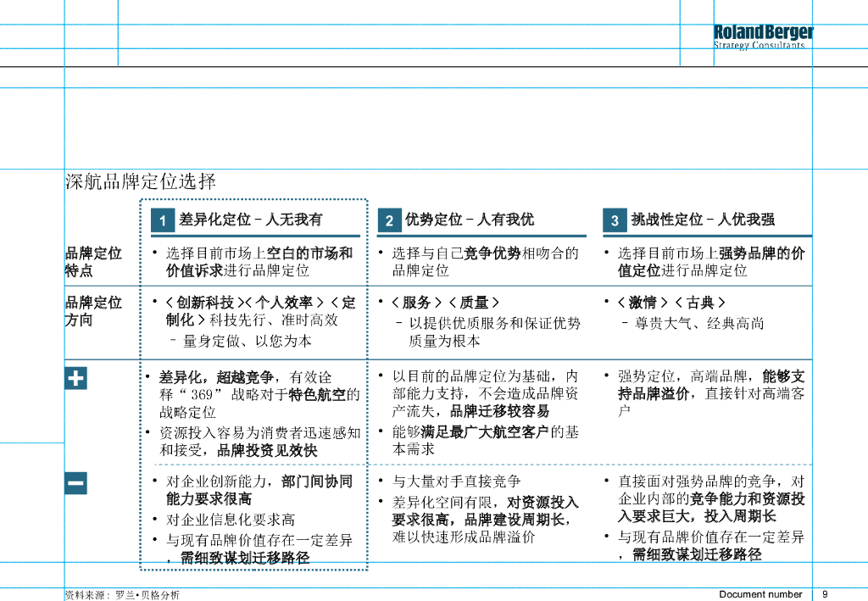Select the blue plus icon

75,378
